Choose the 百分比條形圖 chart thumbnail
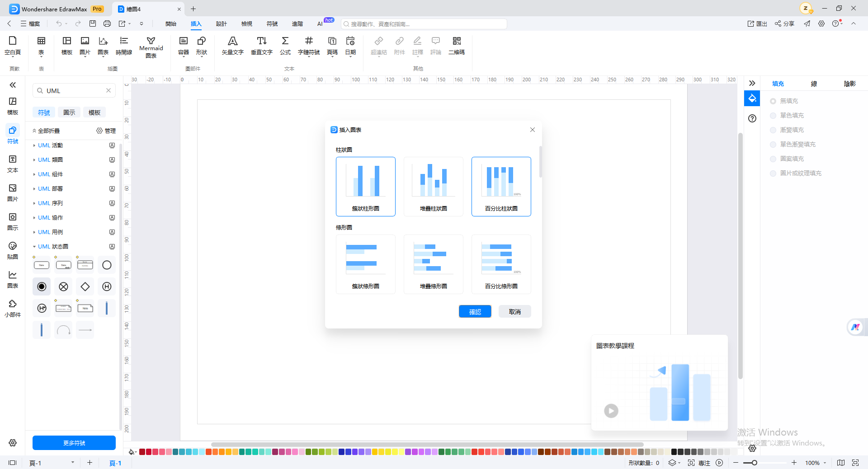Viewport: 868px width, 469px height. pyautogui.click(x=501, y=264)
